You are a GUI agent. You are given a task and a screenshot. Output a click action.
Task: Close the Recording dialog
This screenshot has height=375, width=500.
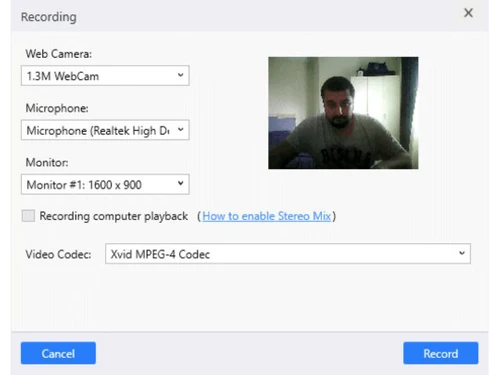click(468, 13)
